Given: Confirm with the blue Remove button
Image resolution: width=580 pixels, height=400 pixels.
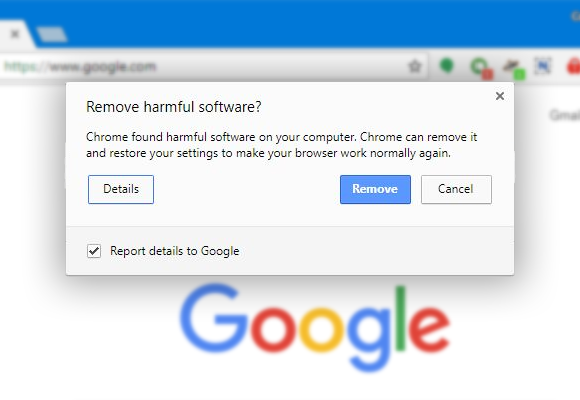Looking at the screenshot, I should [x=375, y=189].
